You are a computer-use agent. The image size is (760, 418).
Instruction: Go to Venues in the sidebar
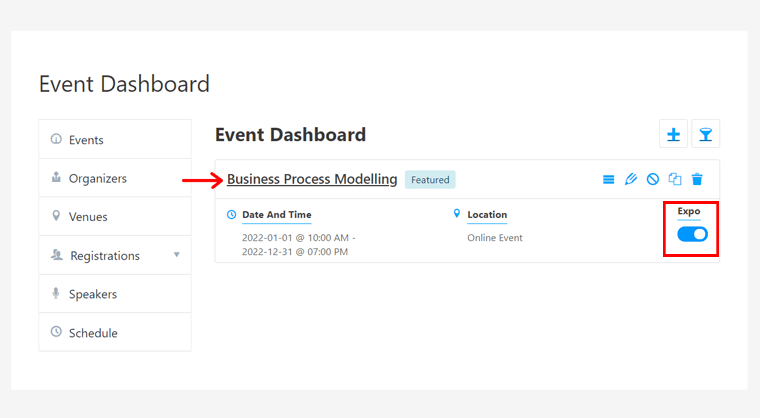(x=88, y=216)
